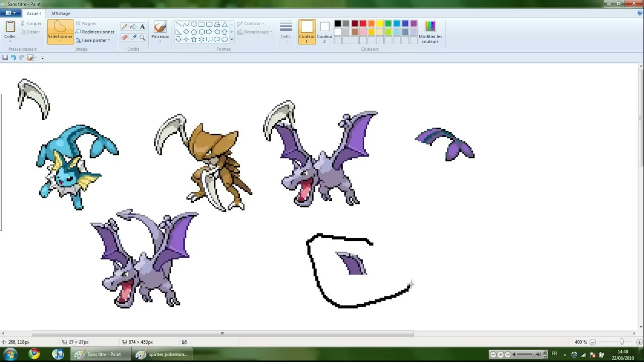Open Modifier les couleurs dialog
This screenshot has height=362, width=644.
(x=430, y=32)
